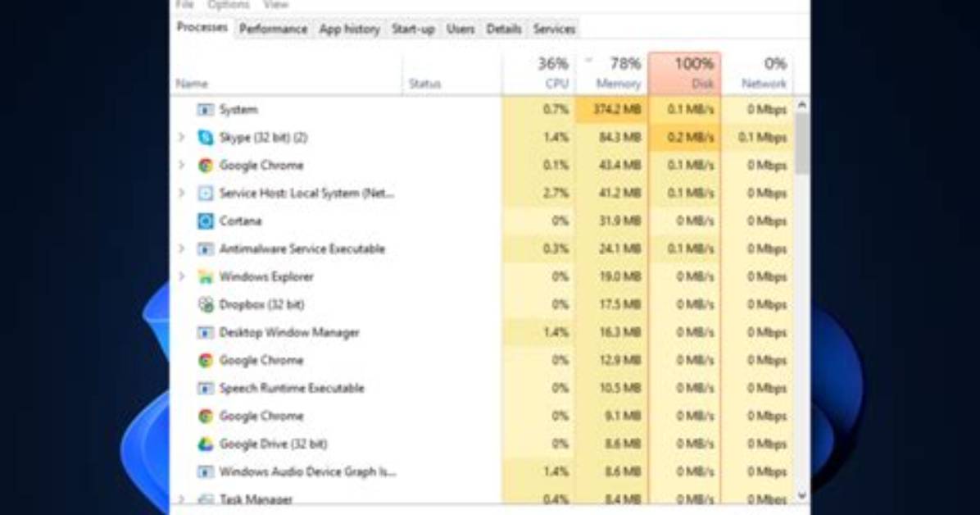
Task: Open the Options menu
Action: tap(228, 4)
